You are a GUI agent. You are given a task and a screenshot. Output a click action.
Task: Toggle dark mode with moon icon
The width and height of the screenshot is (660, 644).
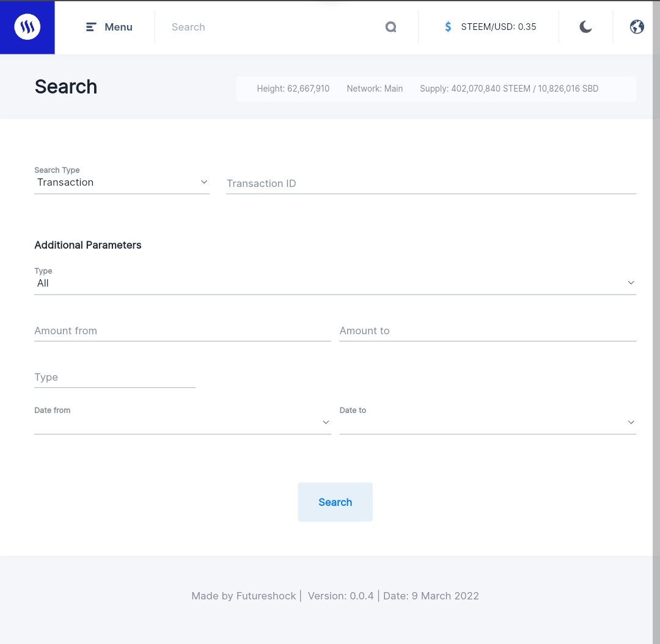pyautogui.click(x=585, y=27)
